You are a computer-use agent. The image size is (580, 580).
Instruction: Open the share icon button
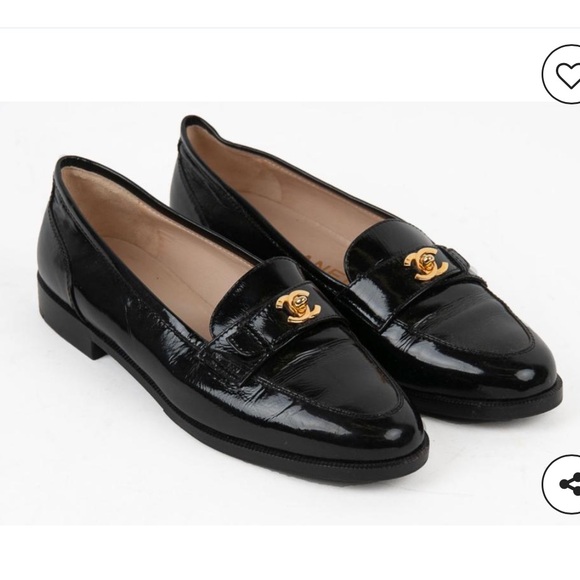[x=562, y=484]
